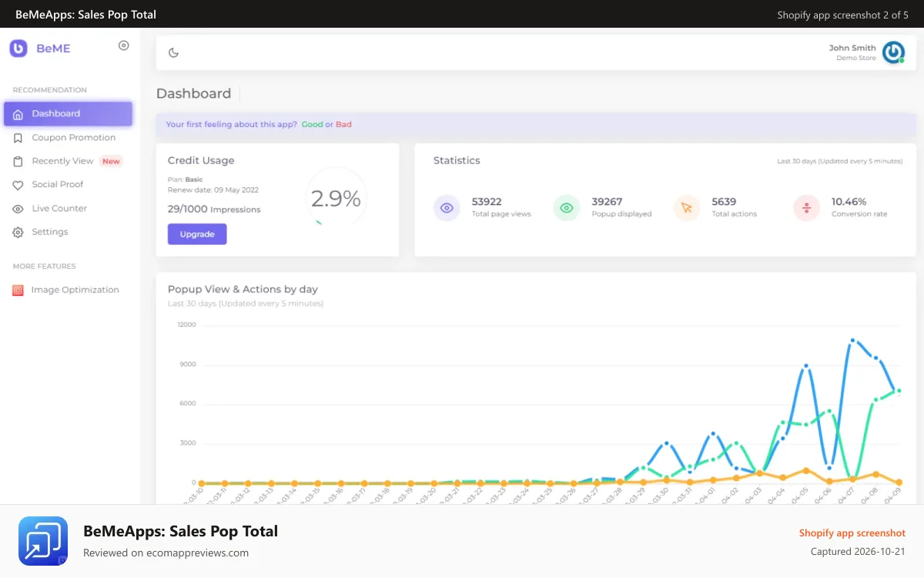Switch to dark mode moon icon
This screenshot has width=924, height=578.
coord(174,52)
